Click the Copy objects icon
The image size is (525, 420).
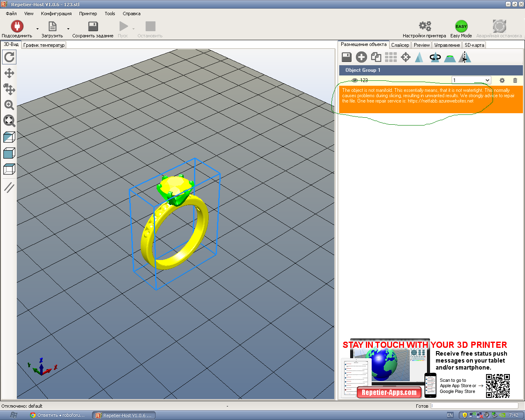pyautogui.click(x=376, y=57)
